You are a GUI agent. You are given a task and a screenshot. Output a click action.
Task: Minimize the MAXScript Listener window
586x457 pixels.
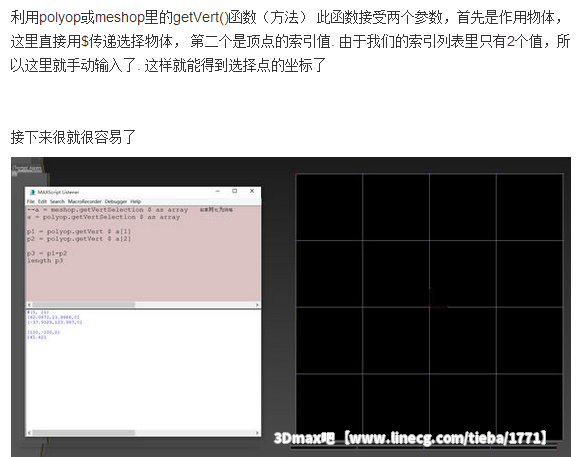click(218, 191)
